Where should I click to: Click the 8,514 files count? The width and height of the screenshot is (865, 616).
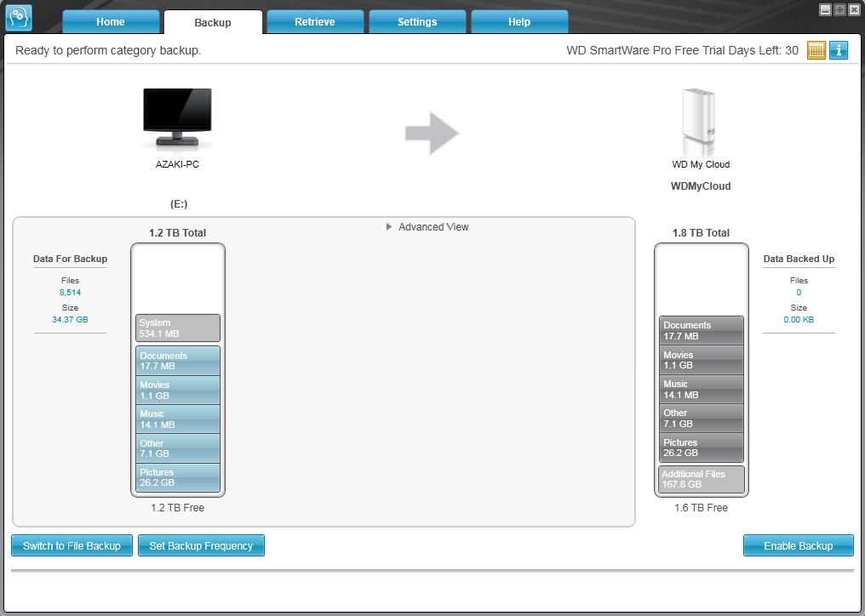tap(70, 293)
